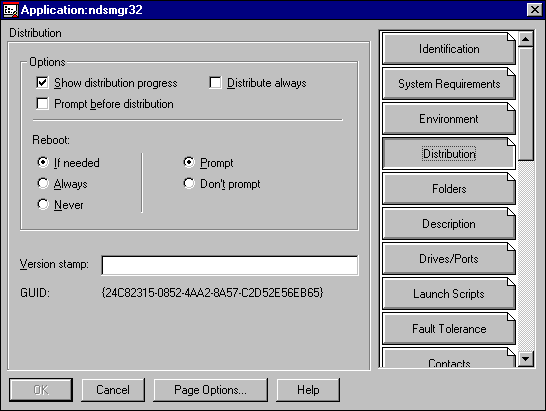
Task: Click inside the Version stamp field
Action: 230,265
